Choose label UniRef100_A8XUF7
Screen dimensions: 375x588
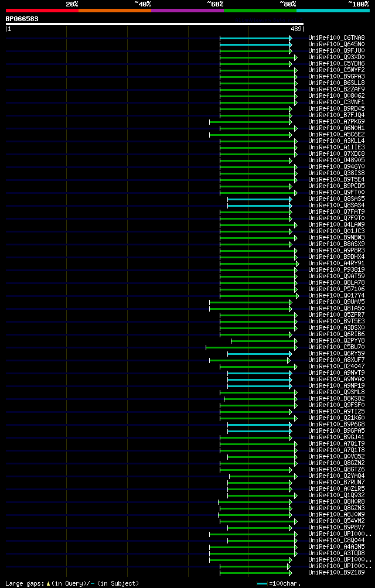pos(336,360)
